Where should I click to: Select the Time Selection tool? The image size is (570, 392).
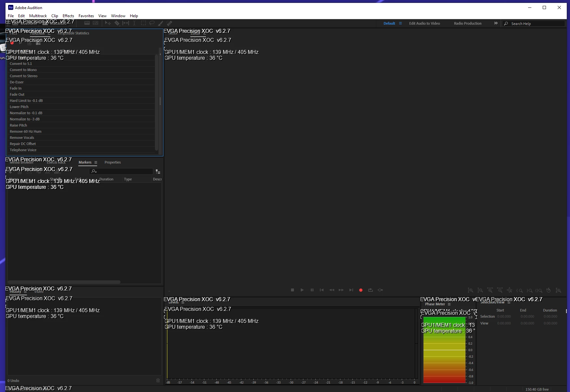[x=134, y=23]
